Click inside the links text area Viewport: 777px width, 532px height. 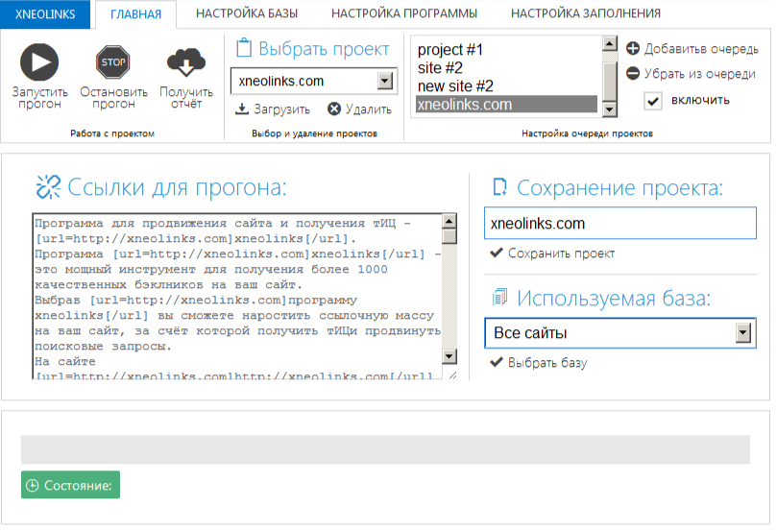point(237,296)
